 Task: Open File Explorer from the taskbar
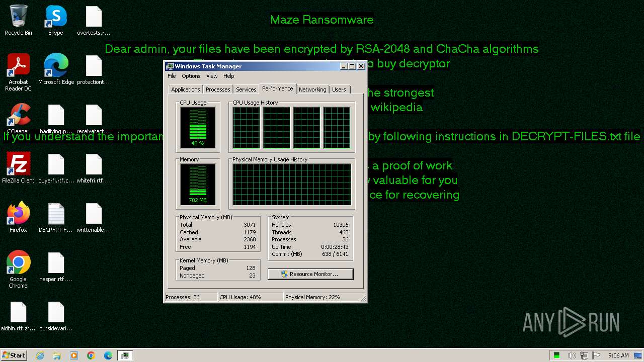[x=57, y=355]
